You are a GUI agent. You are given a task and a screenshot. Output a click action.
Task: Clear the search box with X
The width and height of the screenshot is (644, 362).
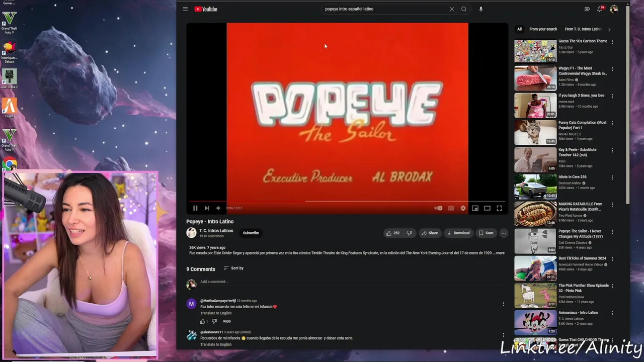pos(452,9)
